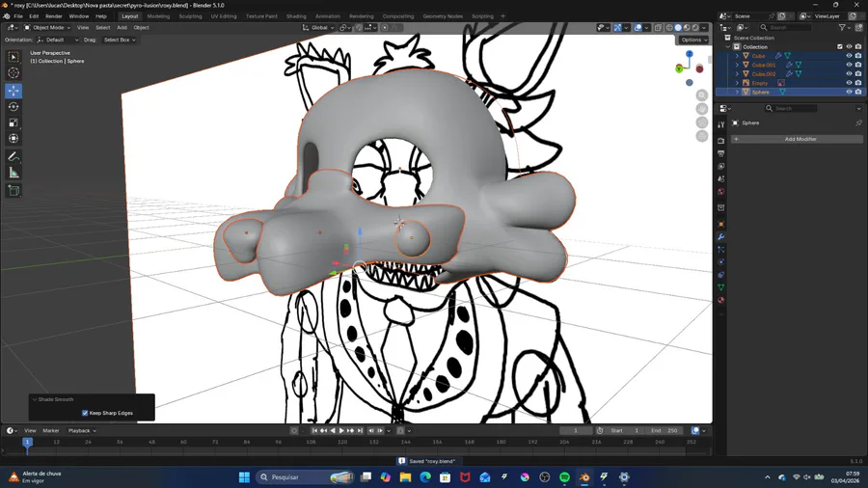The width and height of the screenshot is (868, 488).
Task: Open the Modifiers properties tab
Action: point(720,237)
